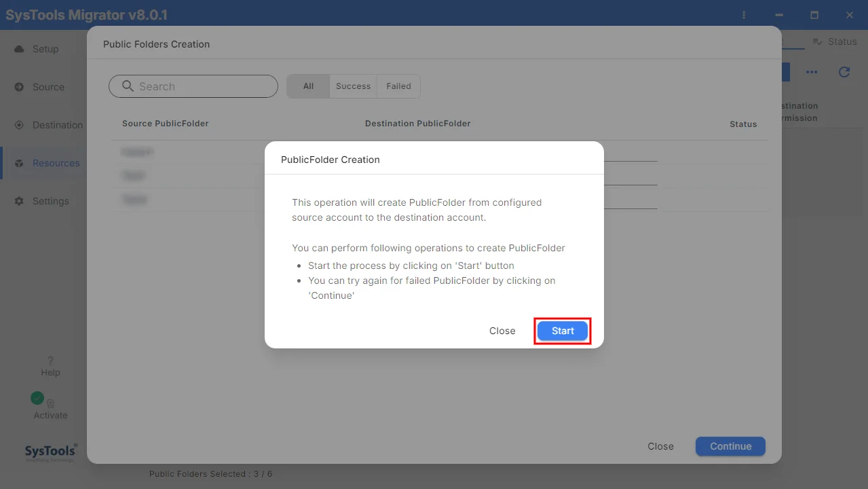Click the Status column header
Image resolution: width=868 pixels, height=489 pixels.
(x=743, y=124)
